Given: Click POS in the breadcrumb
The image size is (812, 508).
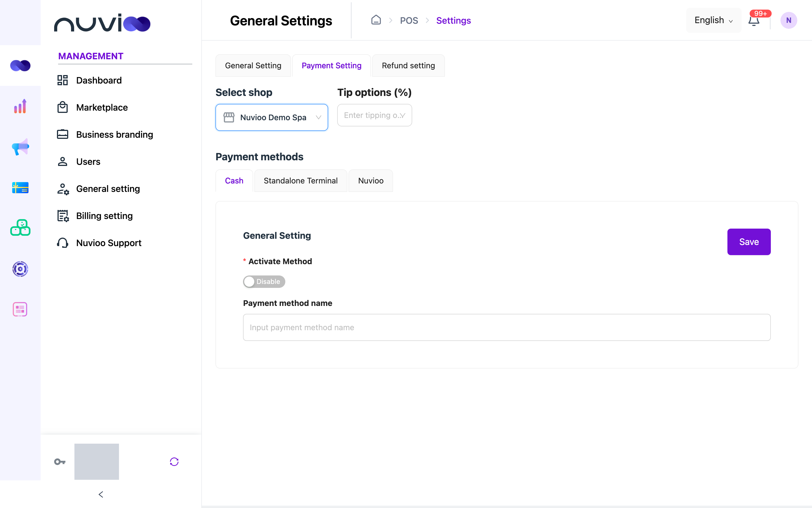Looking at the screenshot, I should tap(409, 21).
